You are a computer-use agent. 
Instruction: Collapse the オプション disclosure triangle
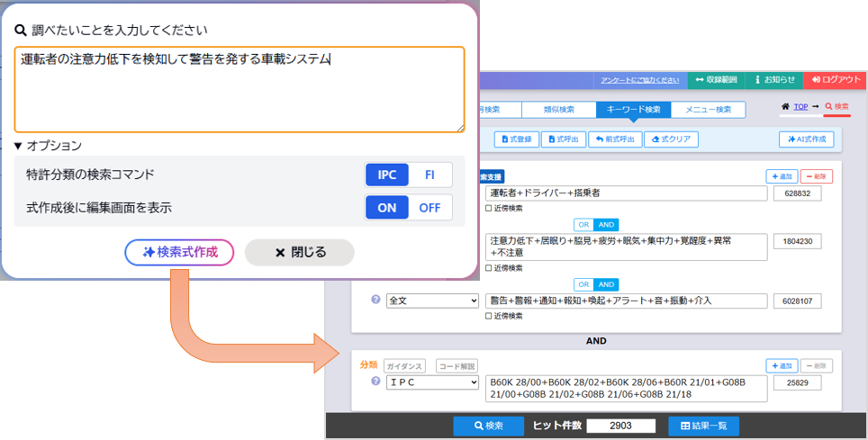(x=18, y=146)
